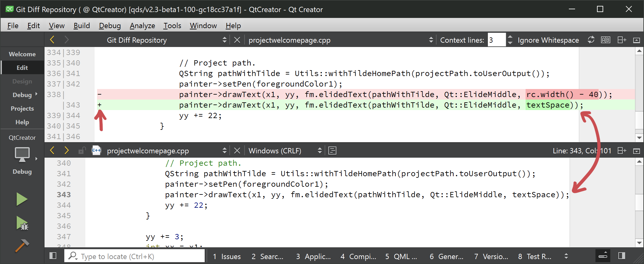Open the build target selector monitor icon
Screen dimensions: 644x264
[22, 155]
